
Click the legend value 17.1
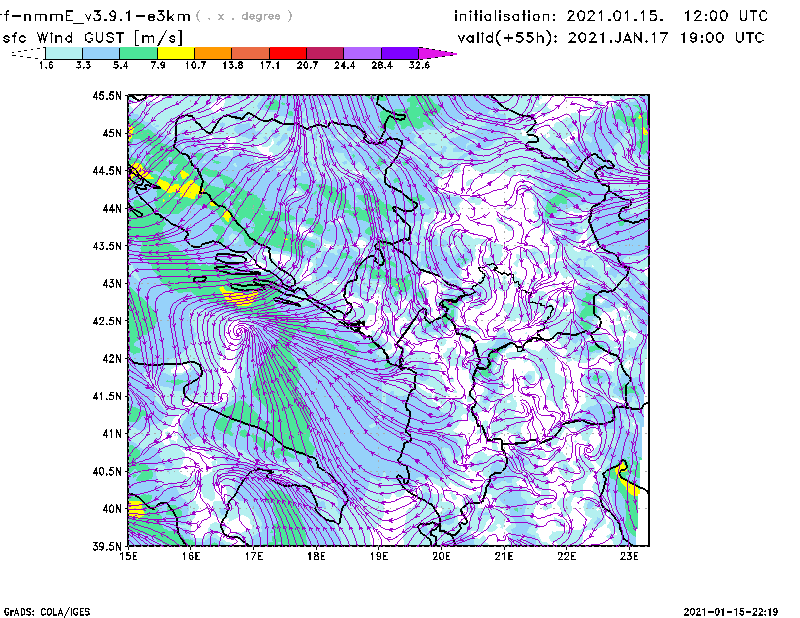click(x=269, y=65)
